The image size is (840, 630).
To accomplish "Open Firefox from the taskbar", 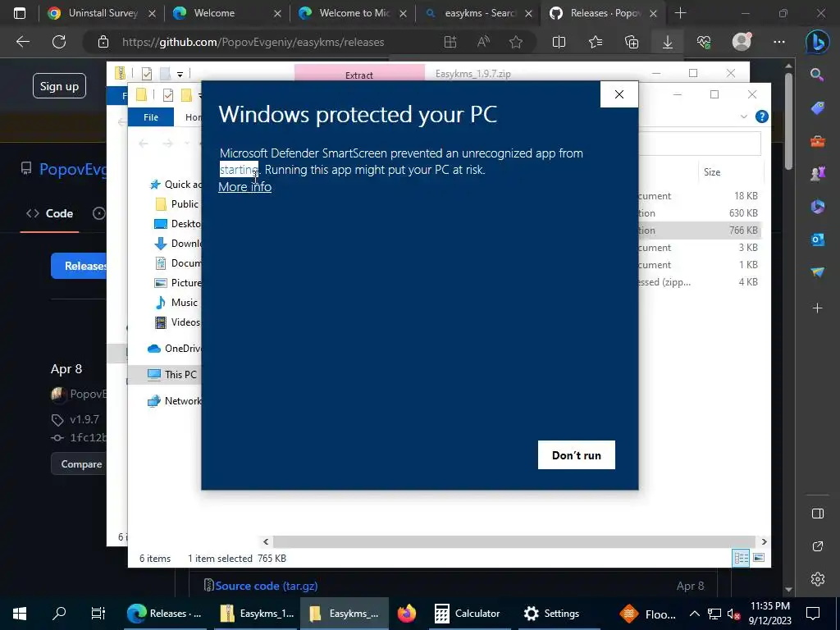I will [407, 614].
